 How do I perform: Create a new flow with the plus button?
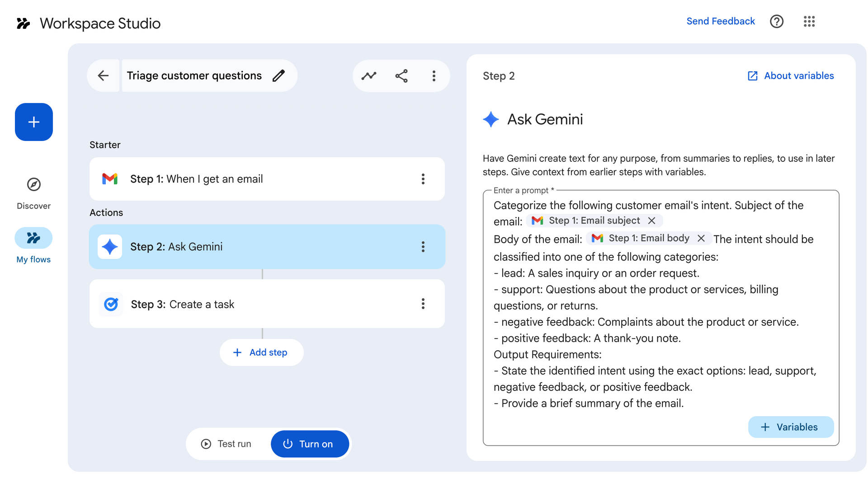33,122
